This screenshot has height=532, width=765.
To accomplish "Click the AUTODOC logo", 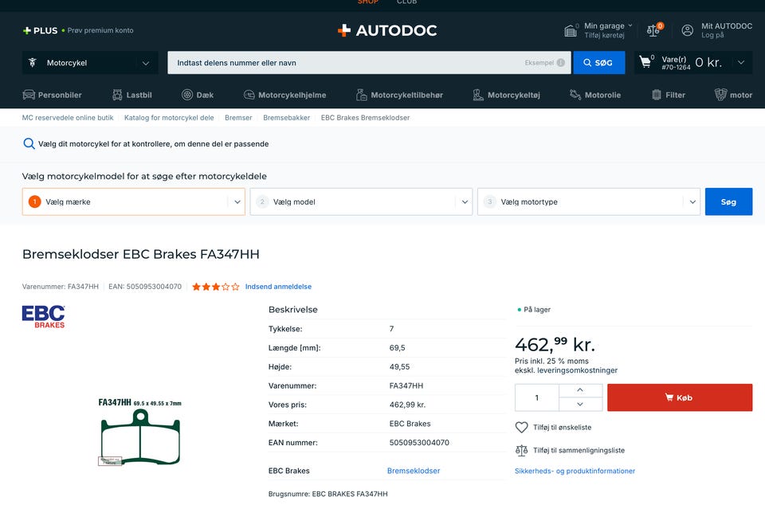I will 387,30.
